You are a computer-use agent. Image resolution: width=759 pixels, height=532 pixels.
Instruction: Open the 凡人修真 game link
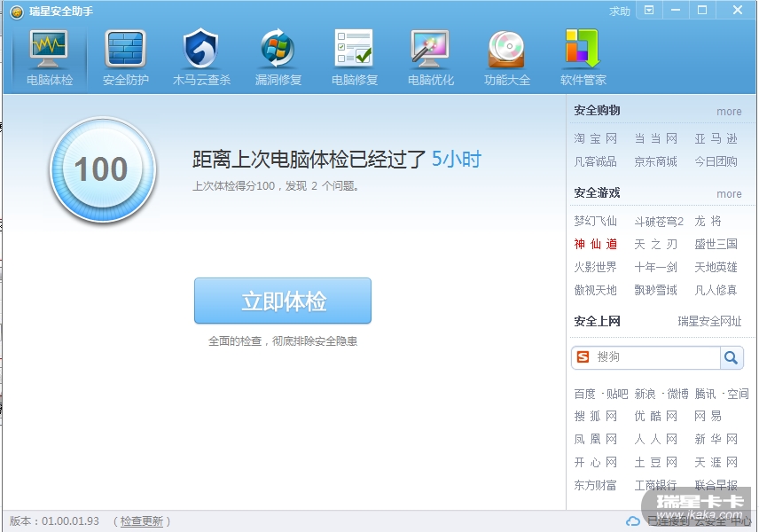(716, 291)
